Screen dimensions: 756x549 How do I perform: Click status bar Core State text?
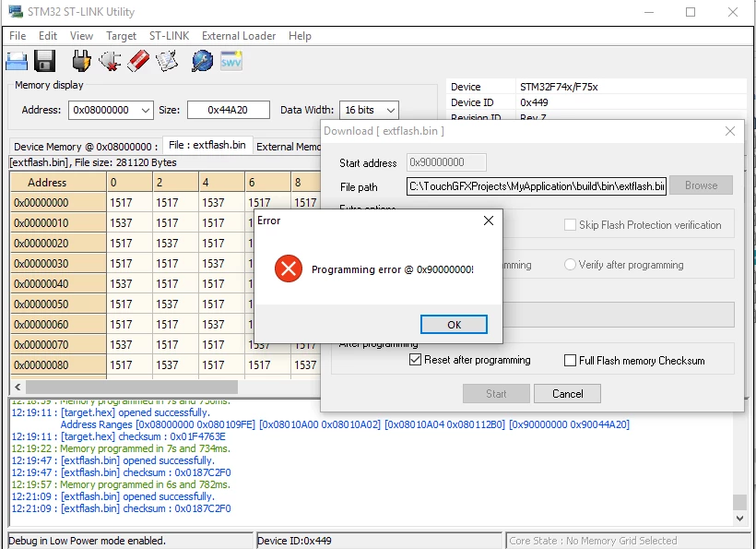593,541
